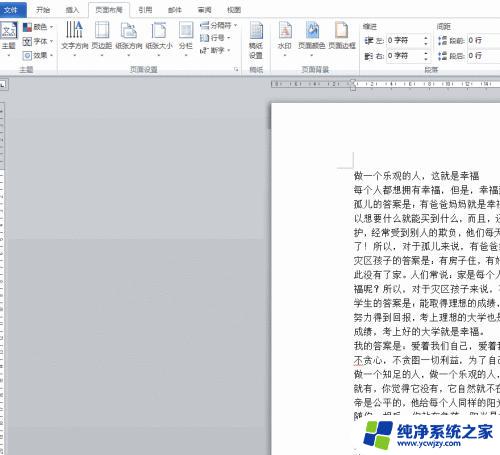Open the 邮件 (Mailings) tab
This screenshot has height=455, width=500.
coord(175,10)
